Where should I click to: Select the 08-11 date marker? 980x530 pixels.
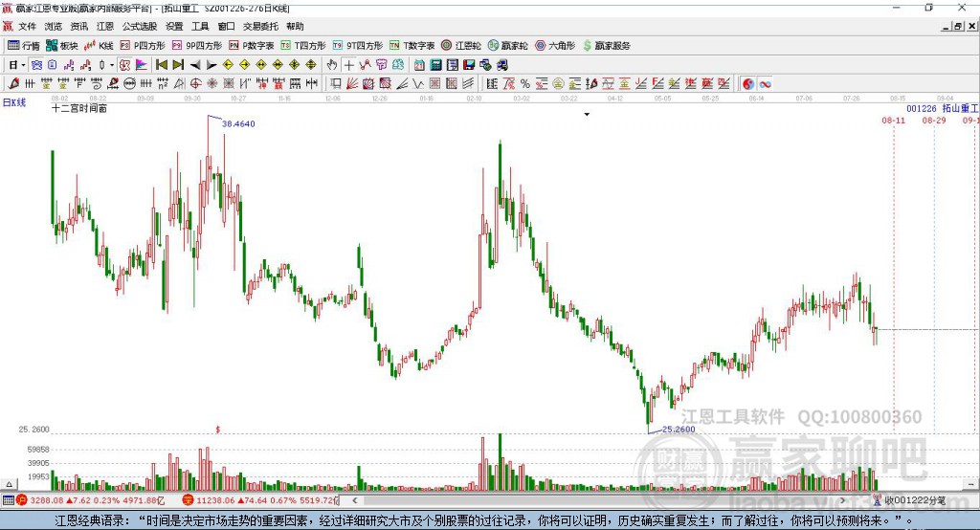point(893,121)
